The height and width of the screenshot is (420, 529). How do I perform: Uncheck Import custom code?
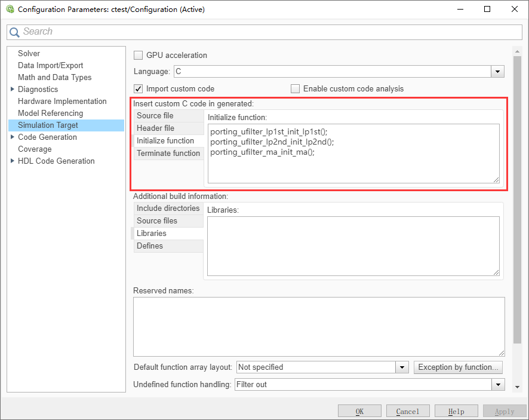139,89
